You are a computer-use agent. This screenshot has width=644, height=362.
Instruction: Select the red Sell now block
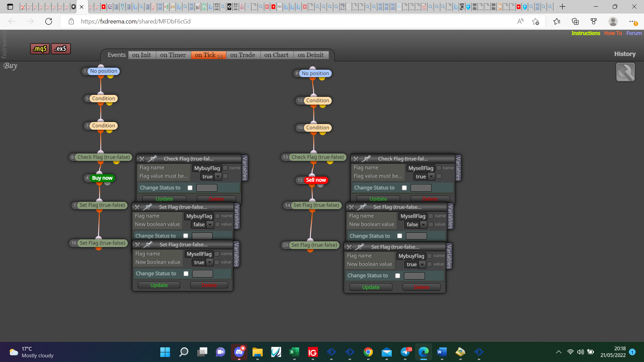point(316,180)
